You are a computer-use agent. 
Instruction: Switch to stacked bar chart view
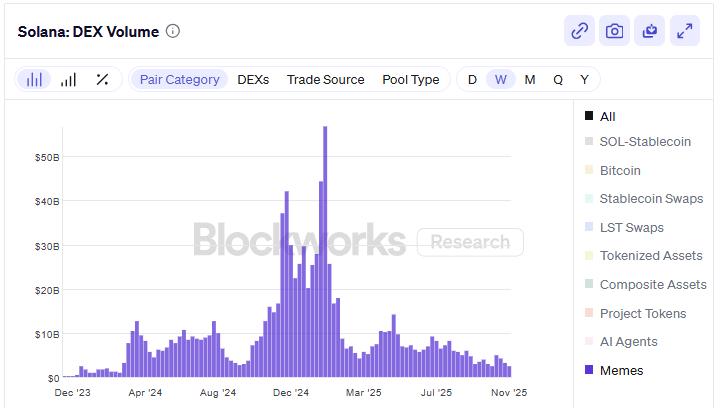coord(35,79)
